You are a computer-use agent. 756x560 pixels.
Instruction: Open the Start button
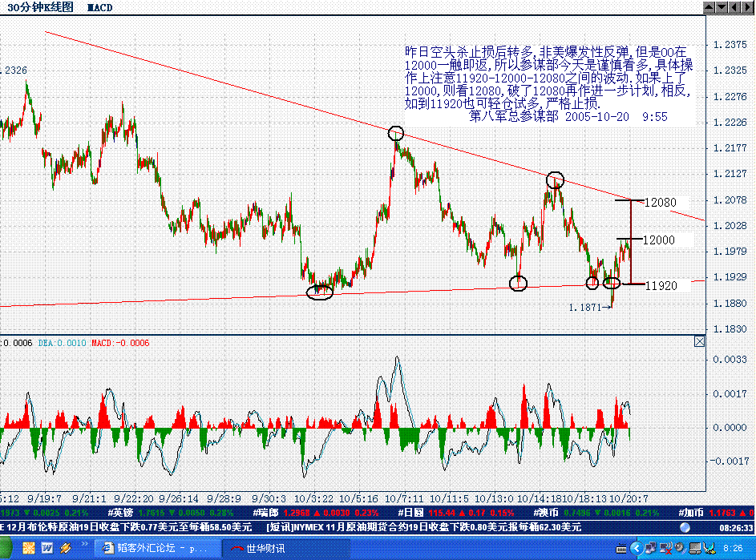(6, 549)
